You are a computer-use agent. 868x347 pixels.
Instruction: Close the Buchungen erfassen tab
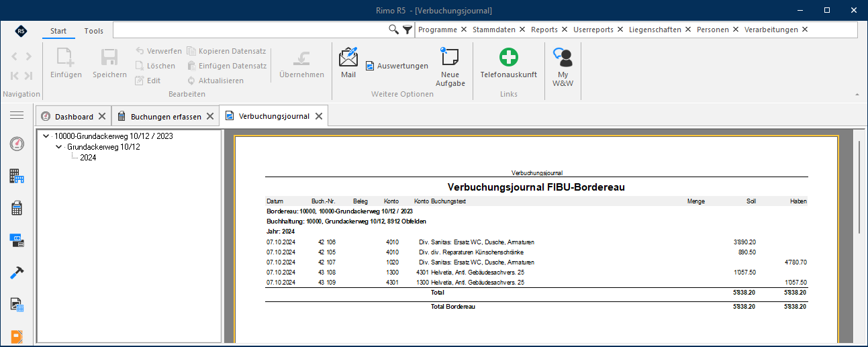coord(209,117)
